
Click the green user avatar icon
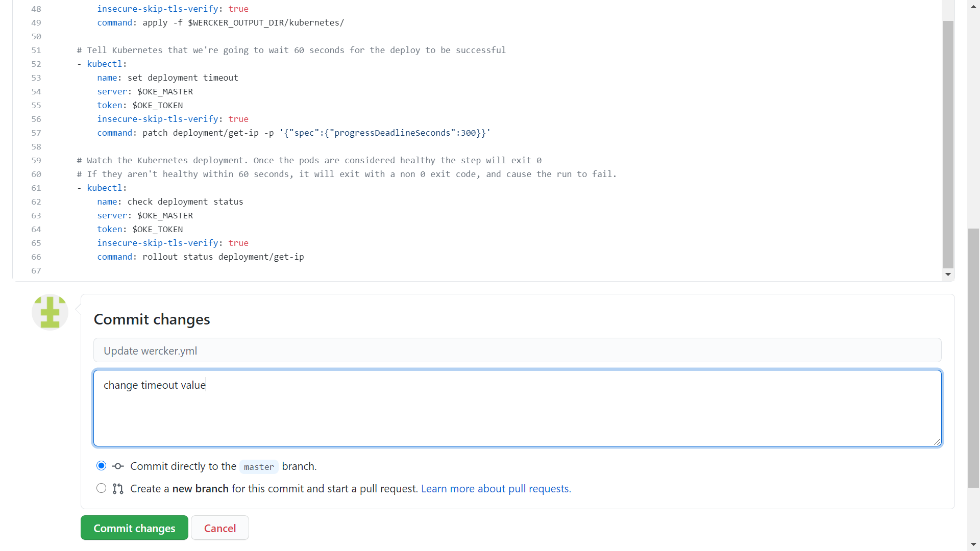pyautogui.click(x=50, y=312)
